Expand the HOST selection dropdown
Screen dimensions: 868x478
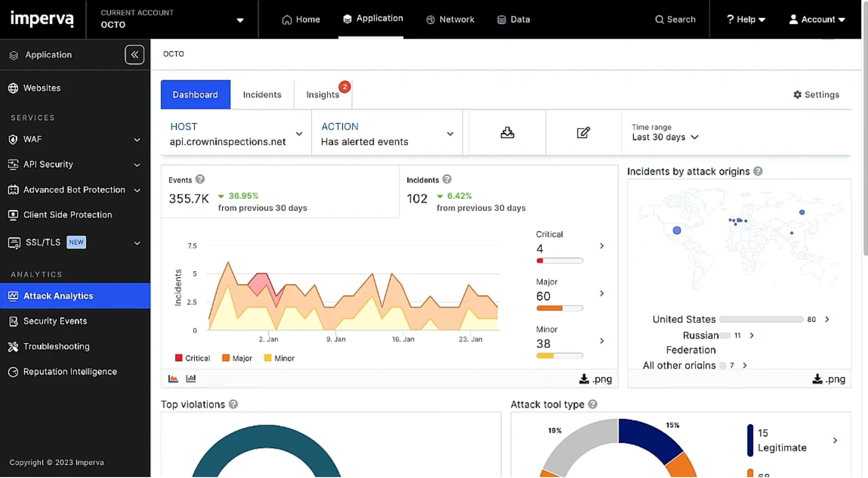(x=299, y=134)
